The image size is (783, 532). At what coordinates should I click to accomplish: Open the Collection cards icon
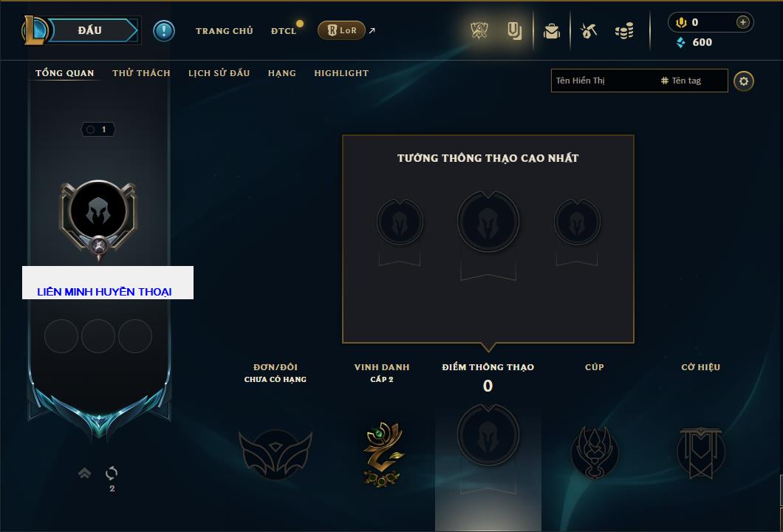514,31
